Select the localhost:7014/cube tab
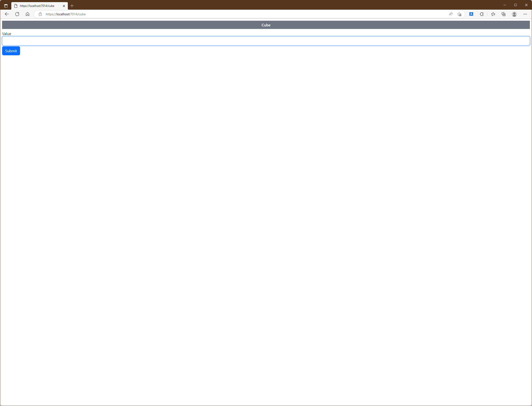Viewport: 532px width, 406px height. (37, 6)
